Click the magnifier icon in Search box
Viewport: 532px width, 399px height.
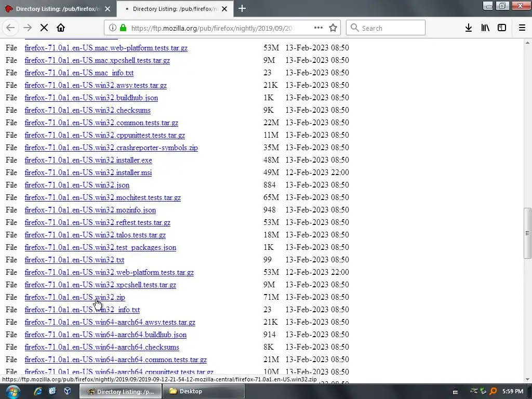tap(354, 28)
